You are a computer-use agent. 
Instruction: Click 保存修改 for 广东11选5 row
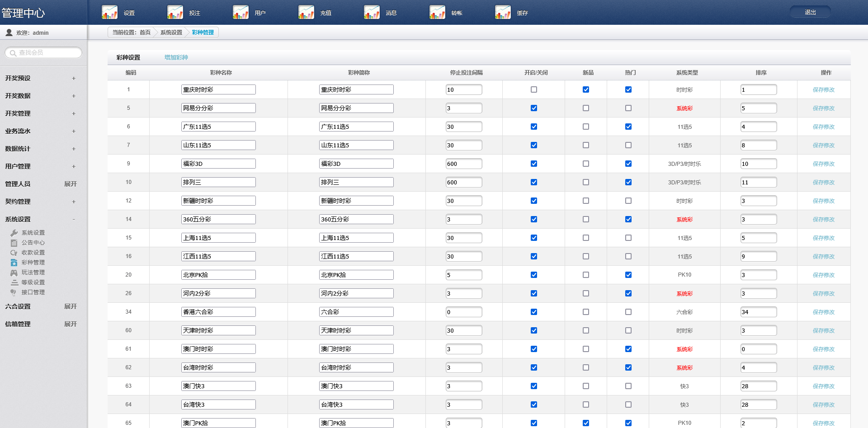(823, 127)
